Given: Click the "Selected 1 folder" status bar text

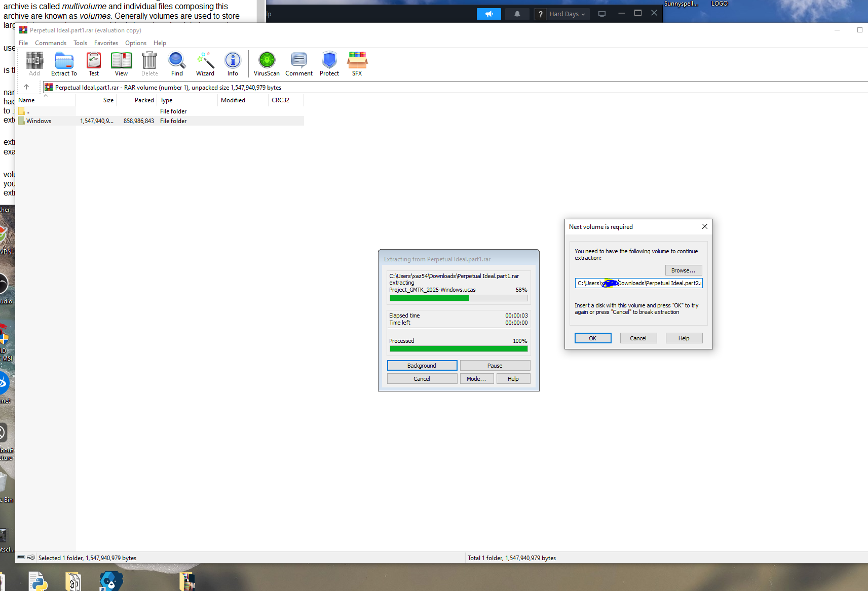Looking at the screenshot, I should click(87, 558).
